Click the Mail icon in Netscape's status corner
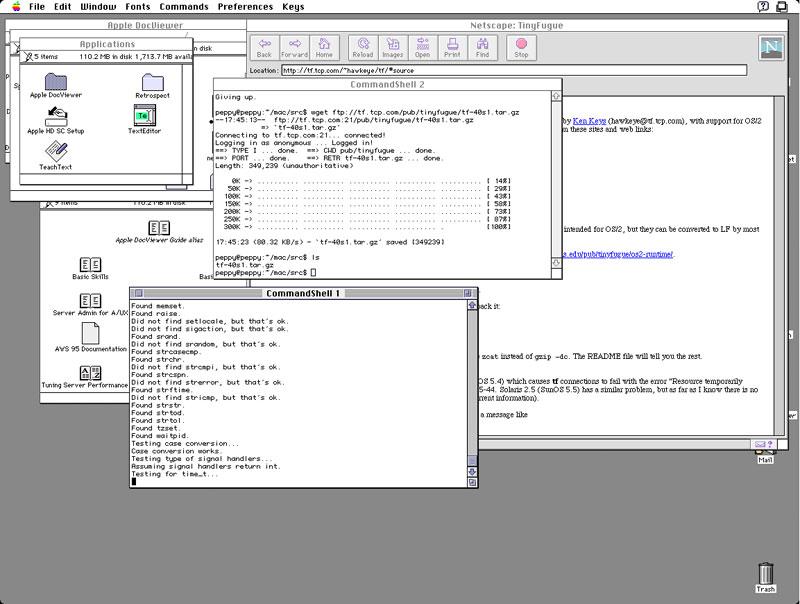800x604 pixels. [x=760, y=444]
